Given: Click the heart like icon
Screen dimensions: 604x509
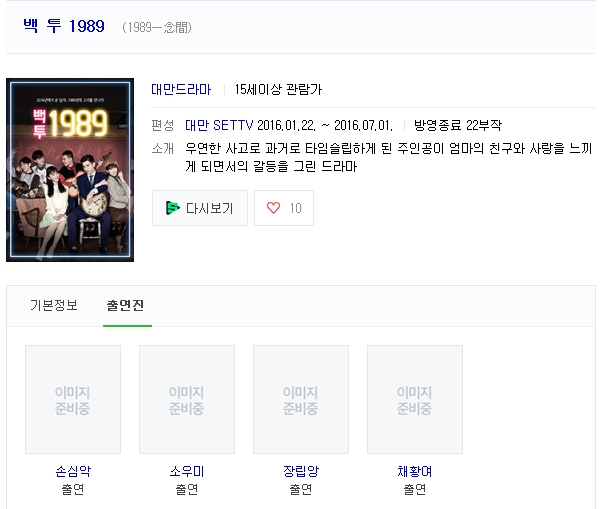Looking at the screenshot, I should coord(273,208).
